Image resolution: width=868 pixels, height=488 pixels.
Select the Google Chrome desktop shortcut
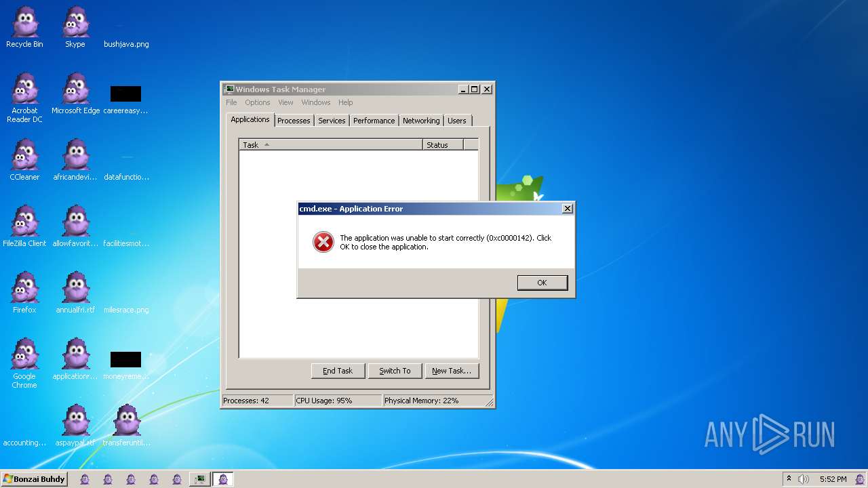24,364
